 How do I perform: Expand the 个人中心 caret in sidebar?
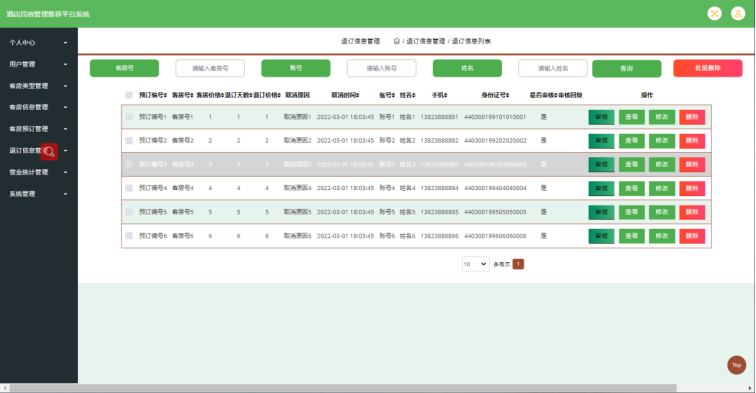coord(66,42)
